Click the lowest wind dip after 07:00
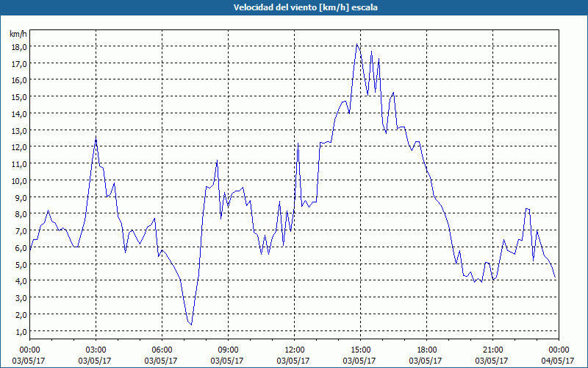The image size is (588, 368). (x=191, y=325)
